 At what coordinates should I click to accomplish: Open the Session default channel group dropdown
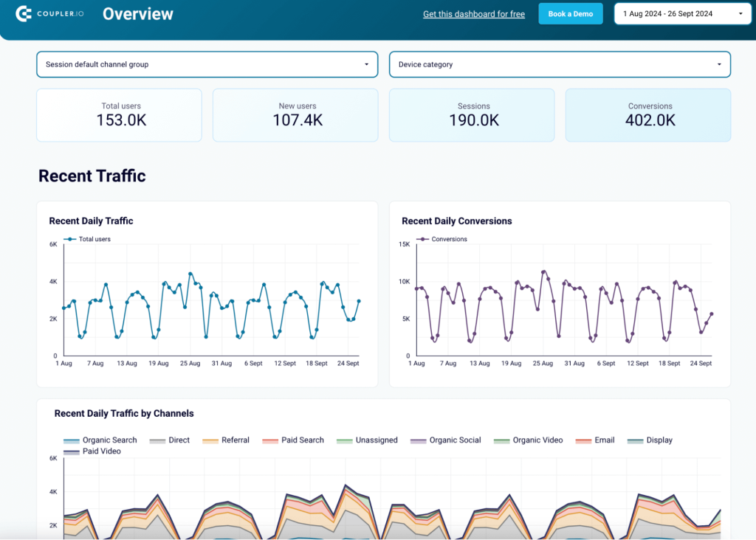tap(207, 64)
